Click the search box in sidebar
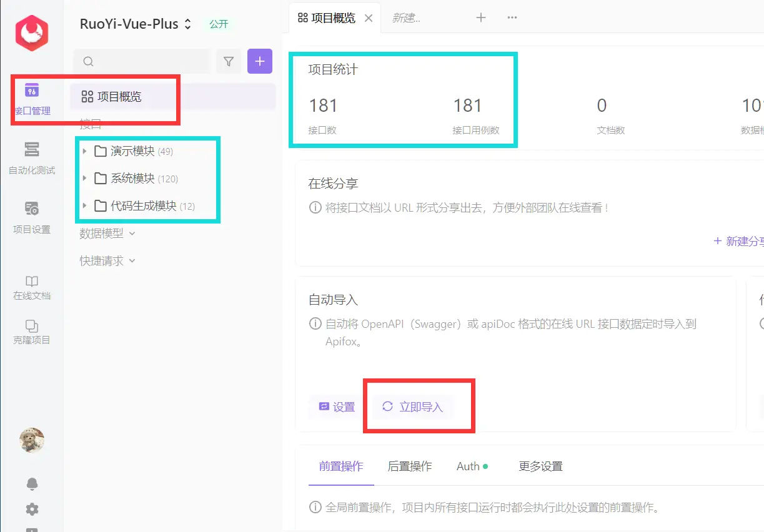 [x=142, y=61]
